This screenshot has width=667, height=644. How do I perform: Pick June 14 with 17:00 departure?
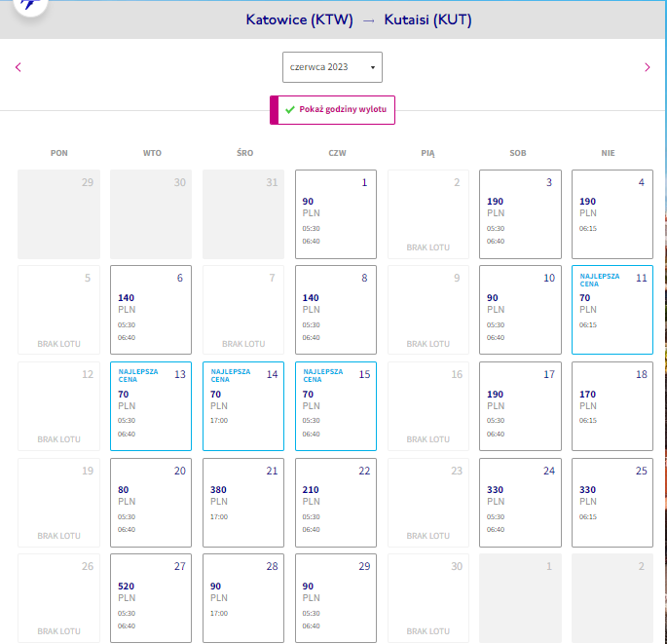click(243, 406)
